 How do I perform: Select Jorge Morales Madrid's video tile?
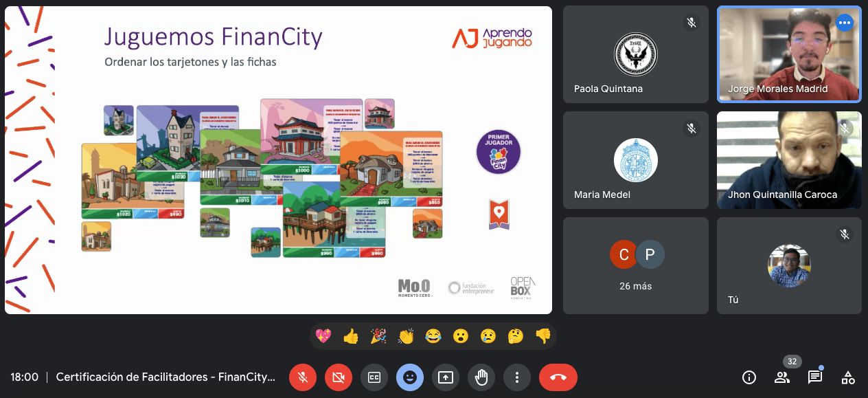pyautogui.click(x=789, y=55)
